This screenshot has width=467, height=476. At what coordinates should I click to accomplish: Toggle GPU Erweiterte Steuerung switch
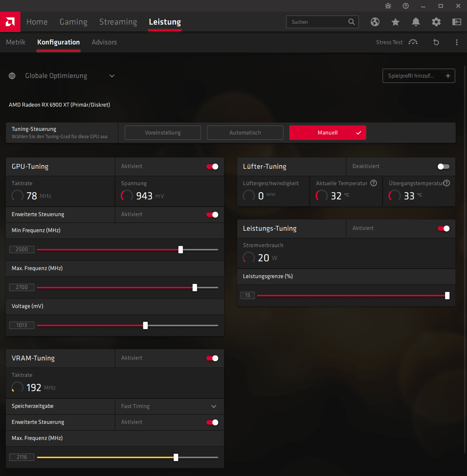[212, 215]
